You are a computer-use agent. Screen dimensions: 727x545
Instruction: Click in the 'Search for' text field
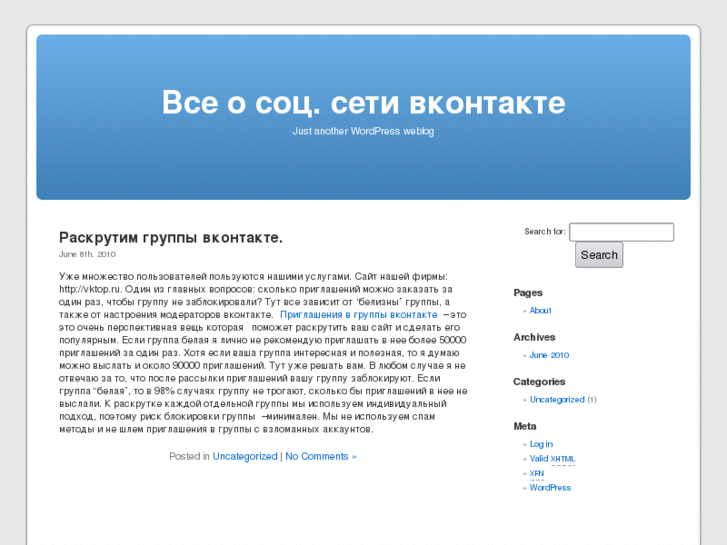point(621,232)
